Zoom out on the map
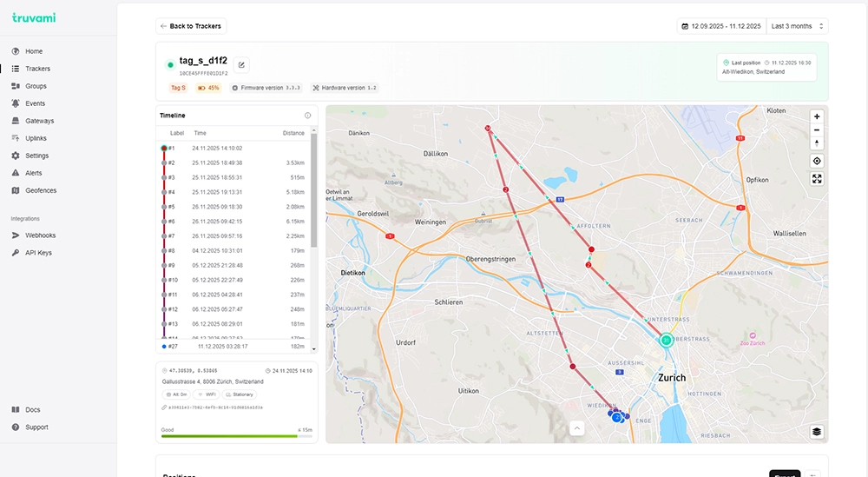Screen dimensions: 868x477 [x=817, y=129]
